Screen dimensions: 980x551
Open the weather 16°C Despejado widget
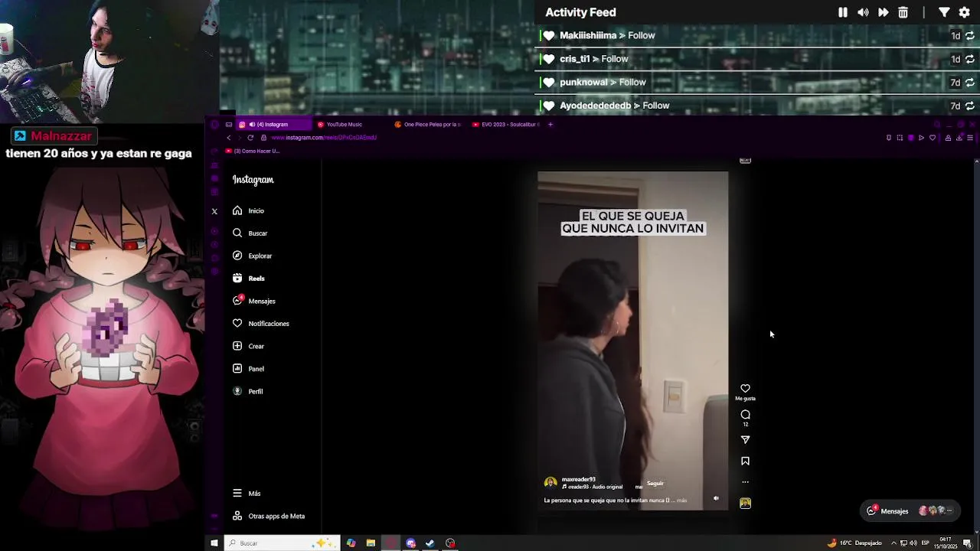click(x=854, y=543)
